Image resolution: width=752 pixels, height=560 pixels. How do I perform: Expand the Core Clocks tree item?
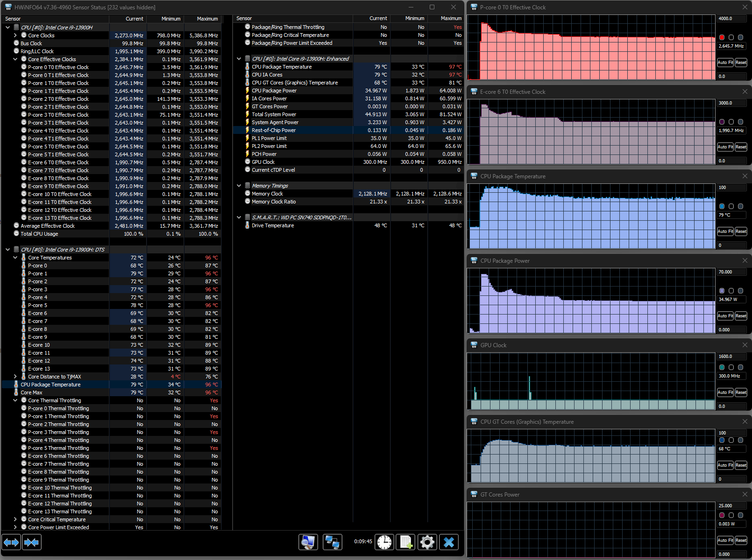15,35
